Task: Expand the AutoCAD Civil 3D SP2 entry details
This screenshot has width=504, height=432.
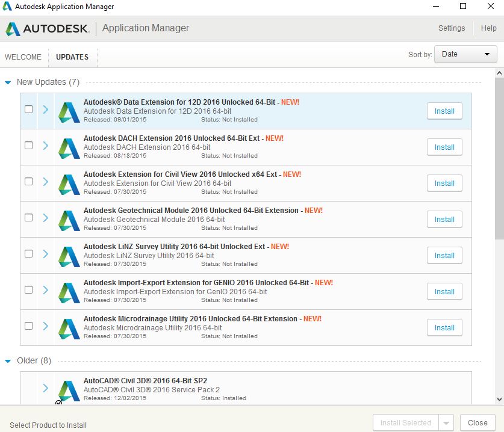Action: click(46, 388)
